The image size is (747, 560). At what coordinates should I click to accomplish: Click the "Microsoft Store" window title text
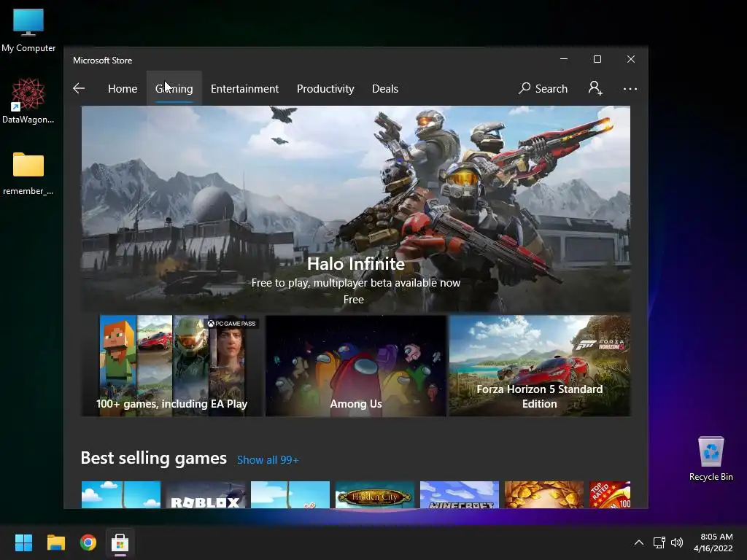(102, 61)
